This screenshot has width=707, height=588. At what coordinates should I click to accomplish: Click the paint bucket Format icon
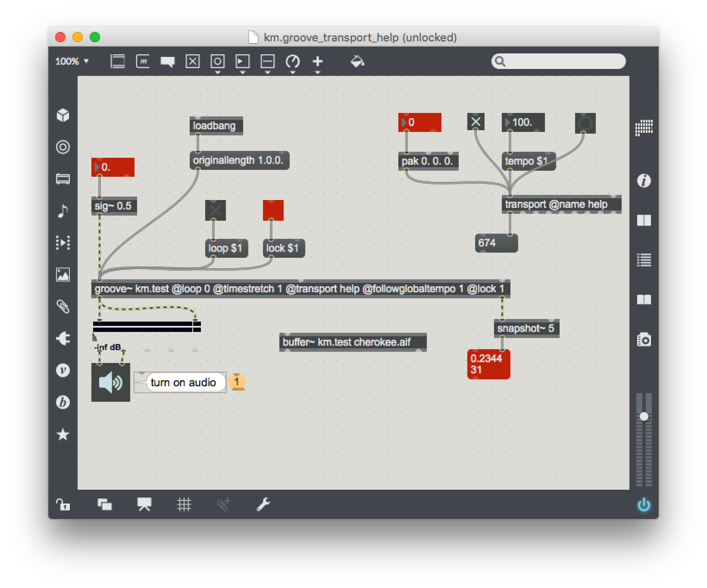[357, 62]
